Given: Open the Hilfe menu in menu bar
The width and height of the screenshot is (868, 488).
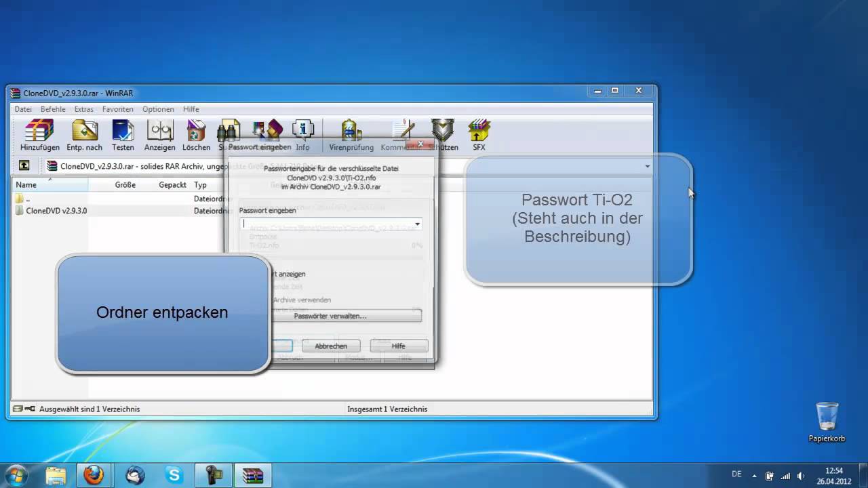Looking at the screenshot, I should click(x=191, y=109).
